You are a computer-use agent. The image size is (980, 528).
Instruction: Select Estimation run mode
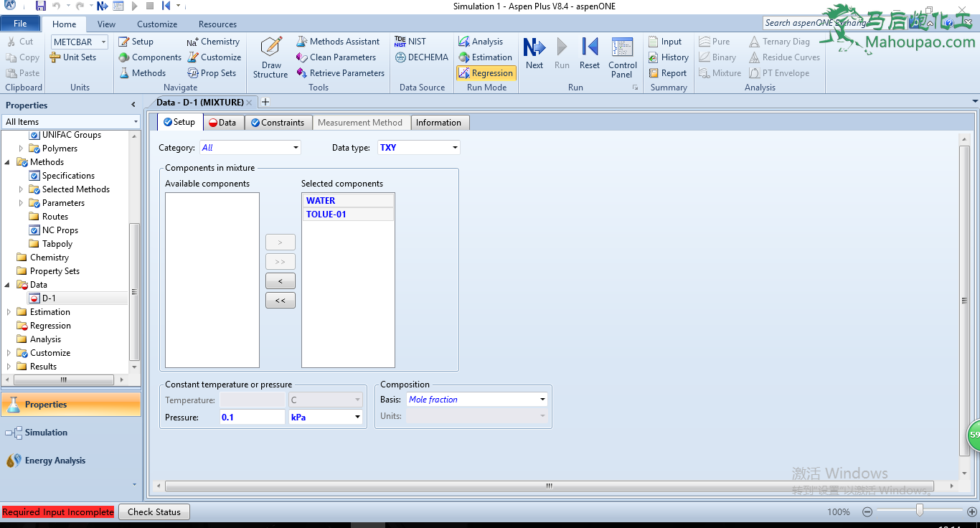(x=485, y=57)
